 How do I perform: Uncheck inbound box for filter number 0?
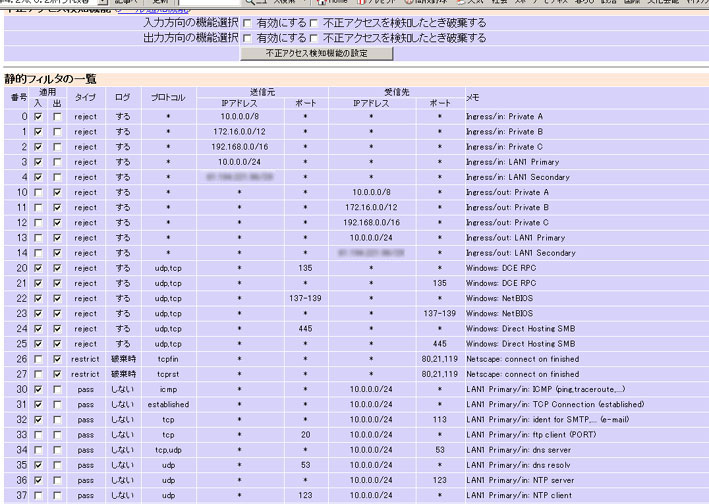coord(38,117)
